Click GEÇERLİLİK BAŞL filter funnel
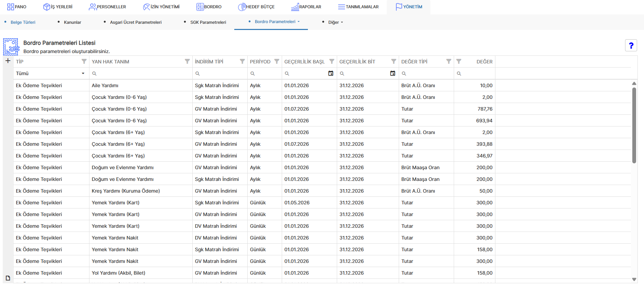Image resolution: width=644 pixels, height=286 pixels. [x=332, y=61]
